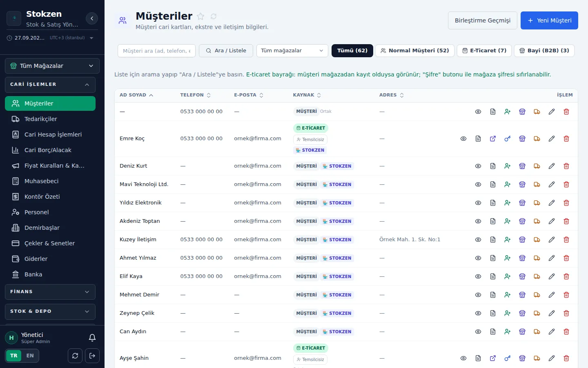View Can Aydın details via eye icon
The image size is (588, 368).
[x=478, y=332]
